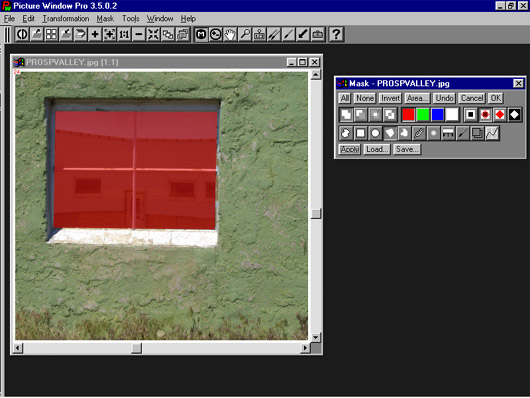
Task: Select the magnifier tool icon
Action: point(245,34)
